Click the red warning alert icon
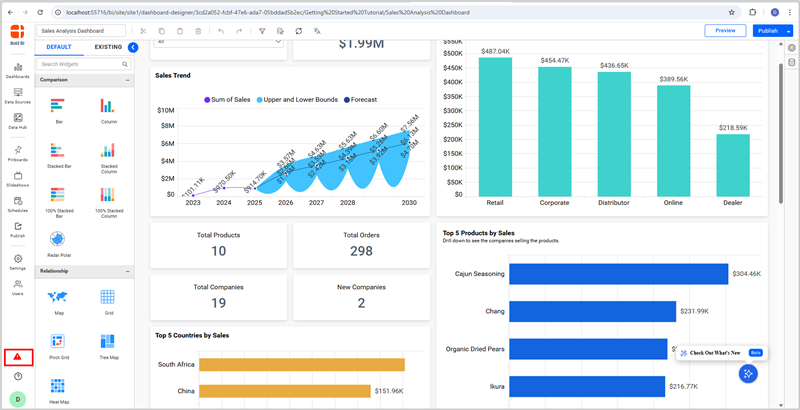This screenshot has width=800, height=410. point(17,357)
